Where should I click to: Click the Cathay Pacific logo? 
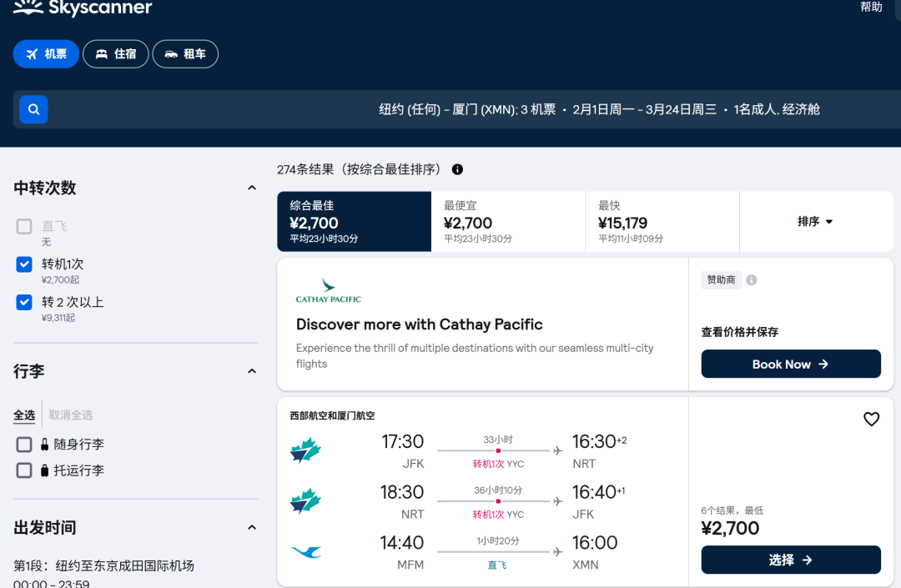tap(328, 290)
